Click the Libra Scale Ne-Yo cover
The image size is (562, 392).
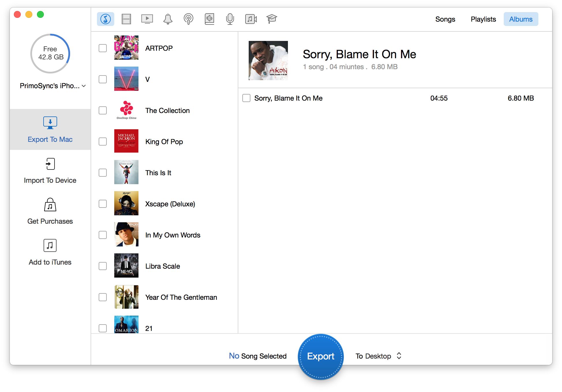click(x=126, y=265)
